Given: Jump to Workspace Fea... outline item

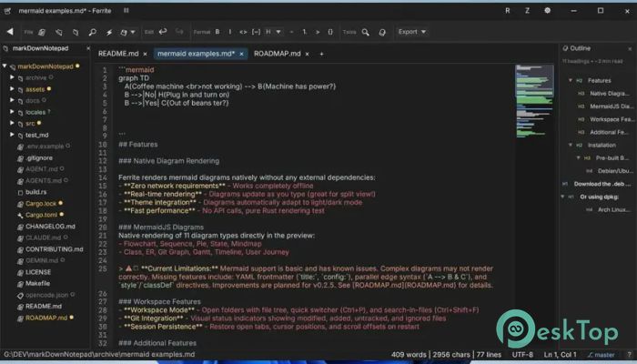Looking at the screenshot, I should [x=612, y=119].
